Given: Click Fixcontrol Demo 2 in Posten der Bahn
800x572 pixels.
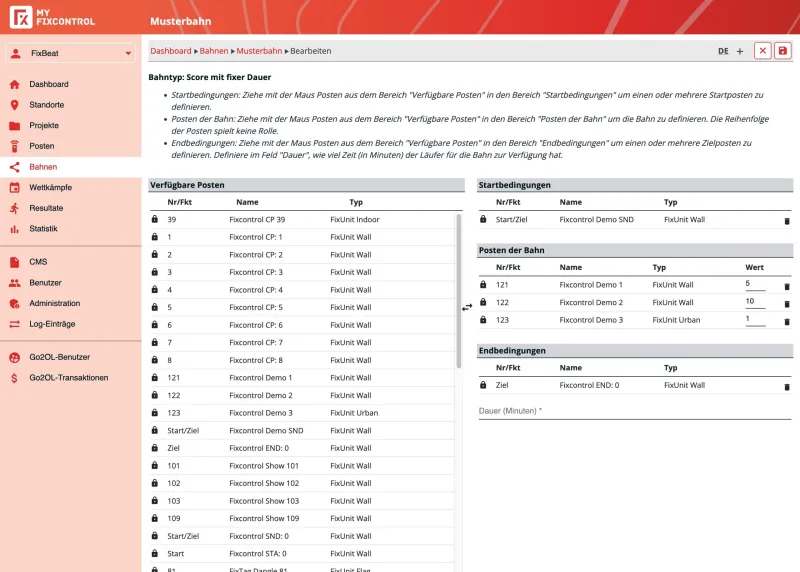Looking at the screenshot, I should point(591,302).
